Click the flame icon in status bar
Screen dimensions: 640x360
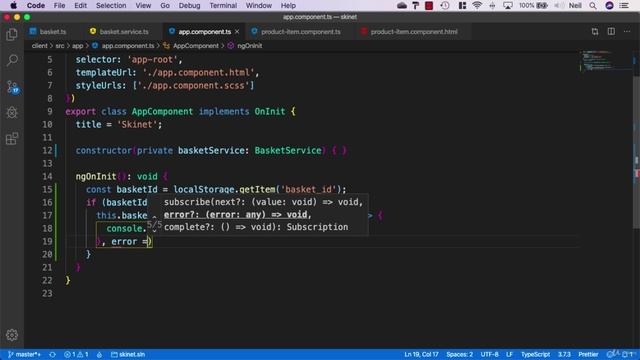[99, 354]
